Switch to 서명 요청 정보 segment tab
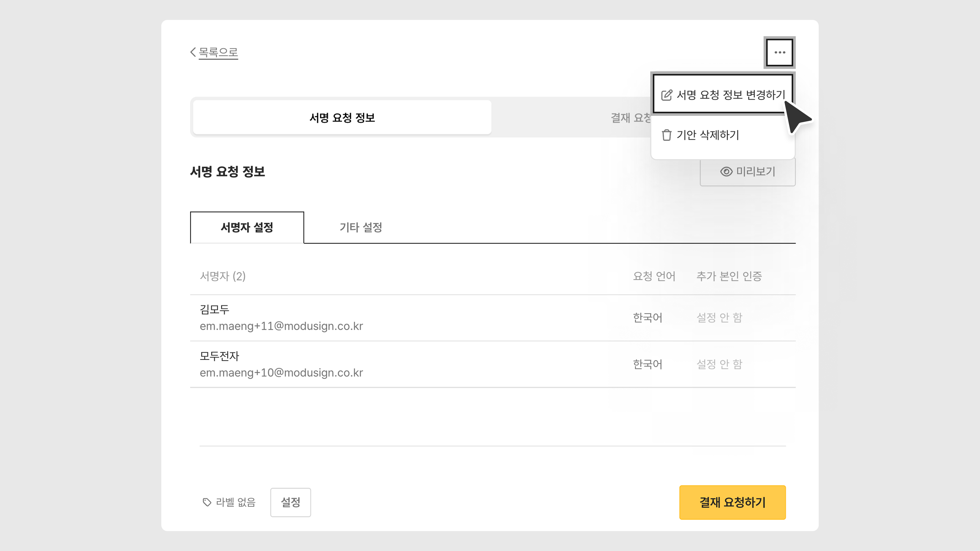The height and width of the screenshot is (551, 980). (x=342, y=118)
